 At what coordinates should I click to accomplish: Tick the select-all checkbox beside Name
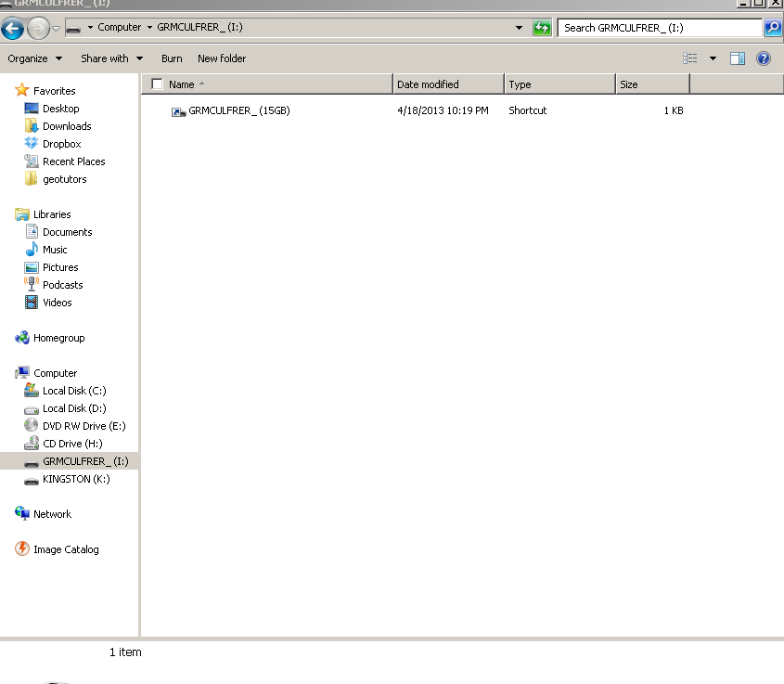(x=157, y=84)
